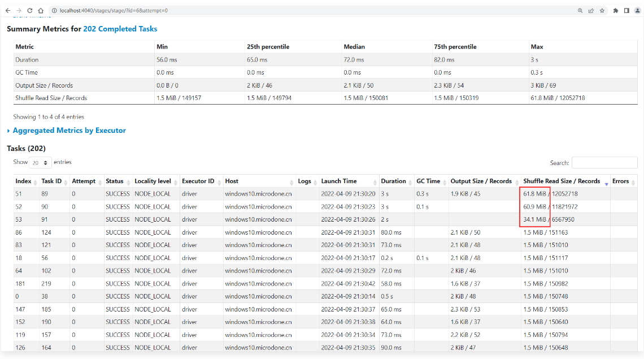644x359 pixels.
Task: Open the browser extensions puzzle icon
Action: pyautogui.click(x=616, y=11)
